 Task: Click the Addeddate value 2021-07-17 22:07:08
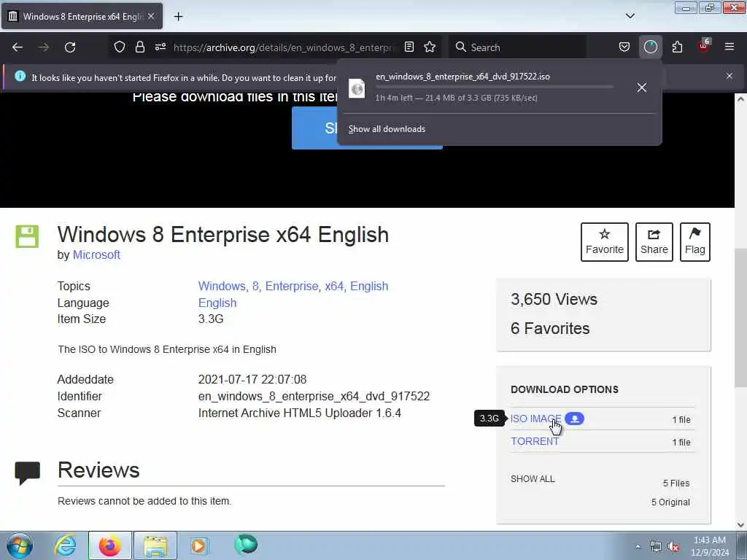pos(252,379)
